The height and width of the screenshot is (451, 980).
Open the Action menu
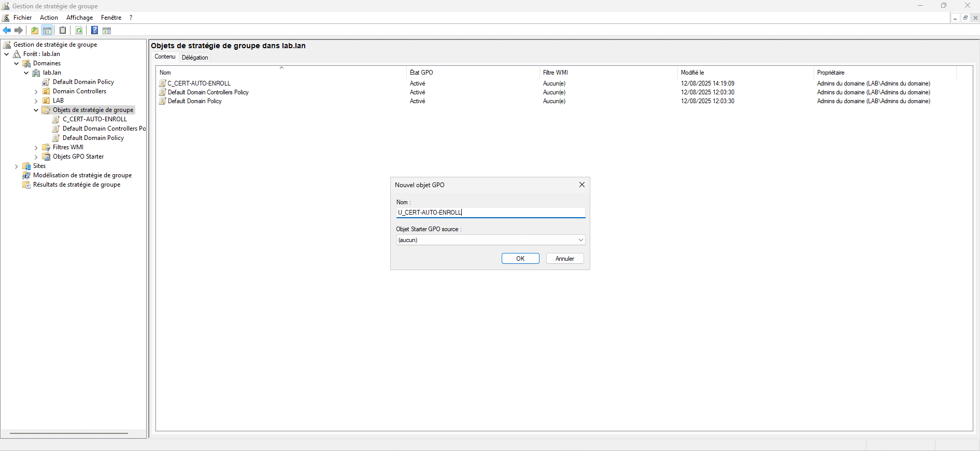pyautogui.click(x=49, y=18)
